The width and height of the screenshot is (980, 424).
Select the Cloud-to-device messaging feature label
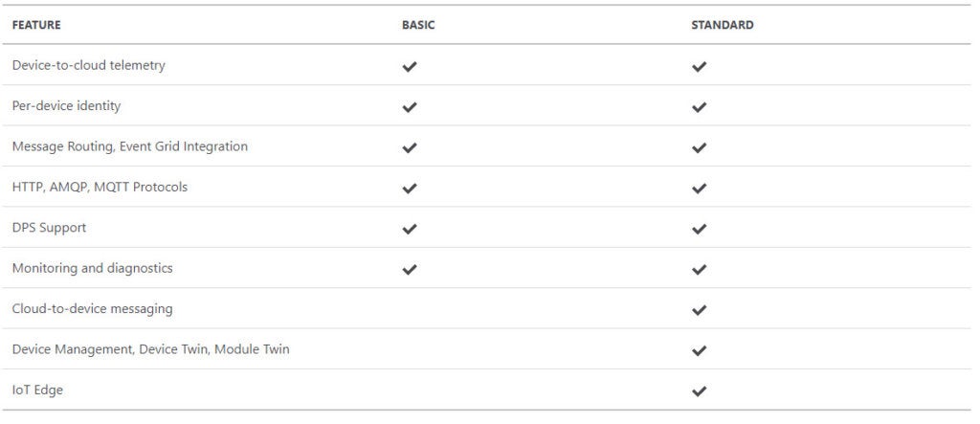93,309
